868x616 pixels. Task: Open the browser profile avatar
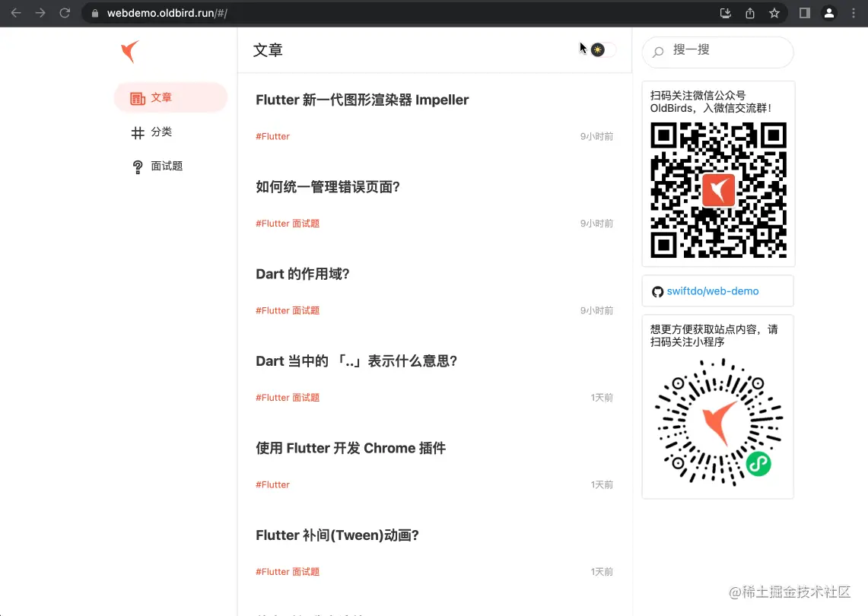click(829, 13)
